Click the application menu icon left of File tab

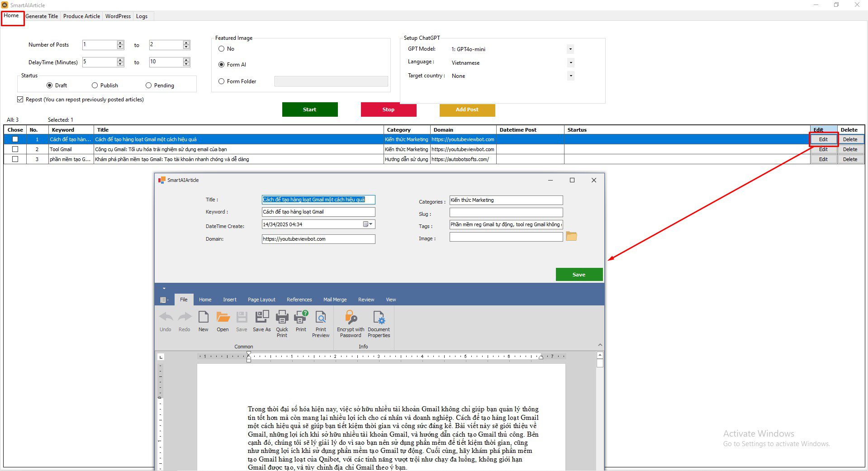164,300
